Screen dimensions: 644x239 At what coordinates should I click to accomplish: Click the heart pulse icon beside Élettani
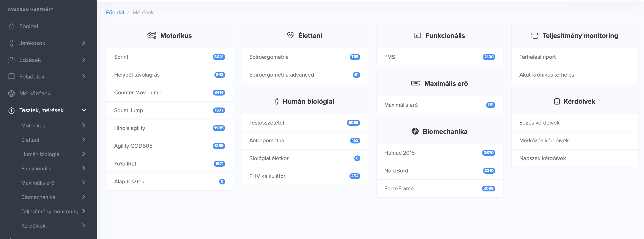[290, 35]
